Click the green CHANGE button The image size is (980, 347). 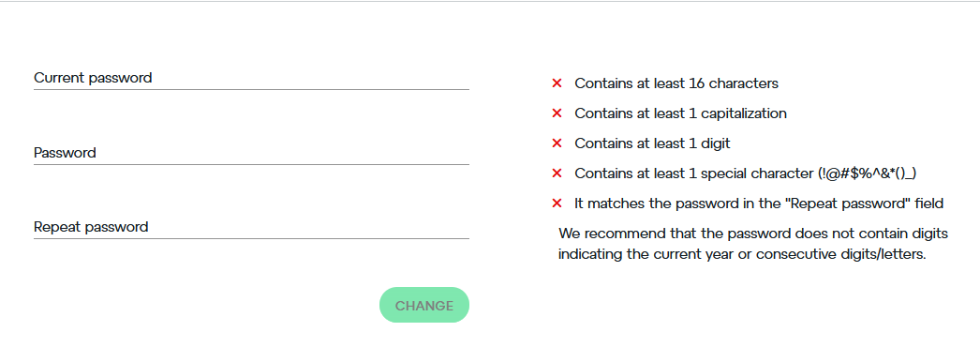(424, 305)
